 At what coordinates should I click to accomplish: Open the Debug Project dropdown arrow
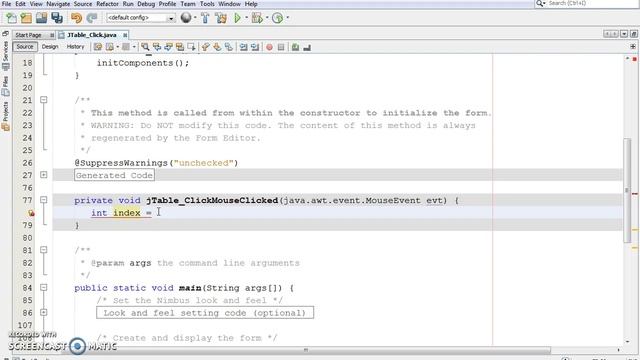pos(267,18)
